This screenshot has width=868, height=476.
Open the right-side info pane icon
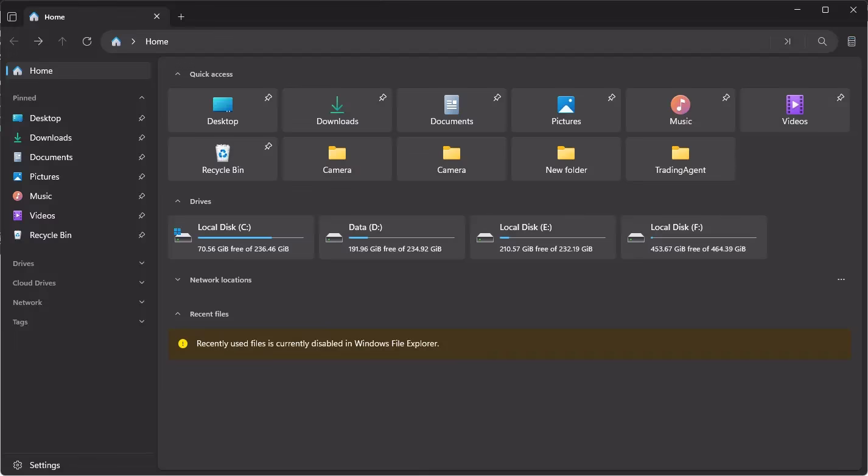pyautogui.click(x=852, y=41)
